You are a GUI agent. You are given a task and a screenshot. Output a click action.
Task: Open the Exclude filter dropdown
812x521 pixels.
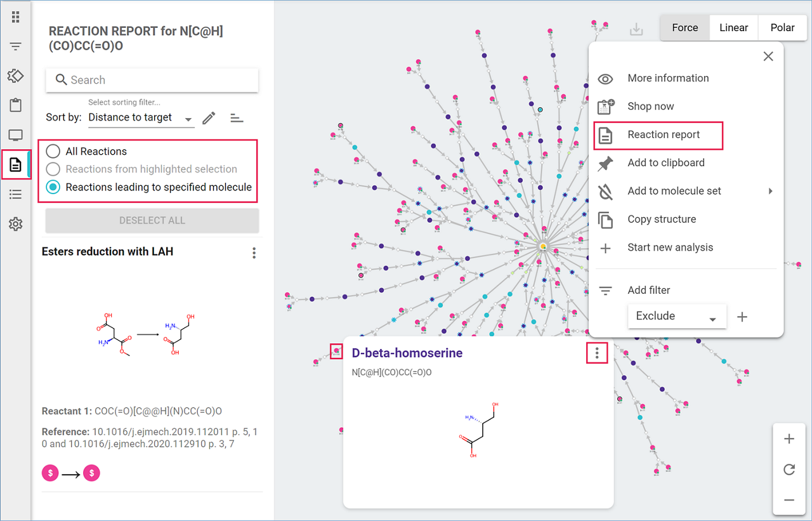point(676,316)
